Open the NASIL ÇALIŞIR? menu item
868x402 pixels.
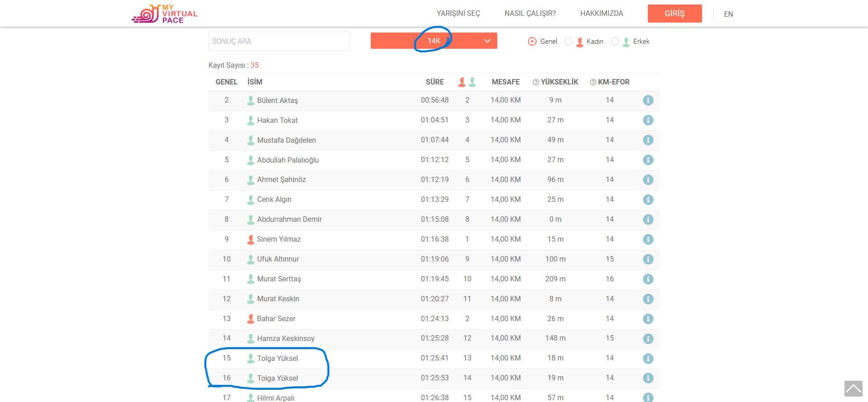[x=530, y=14]
